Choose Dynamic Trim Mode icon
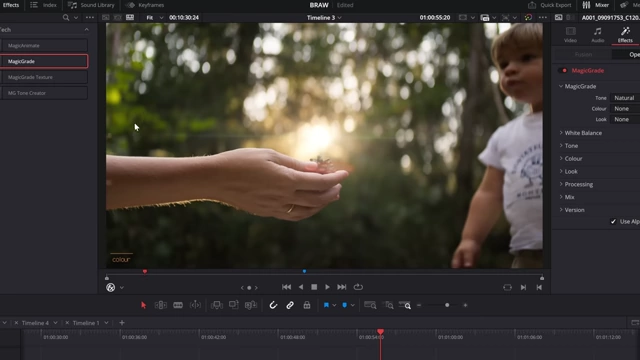 click(x=196, y=305)
